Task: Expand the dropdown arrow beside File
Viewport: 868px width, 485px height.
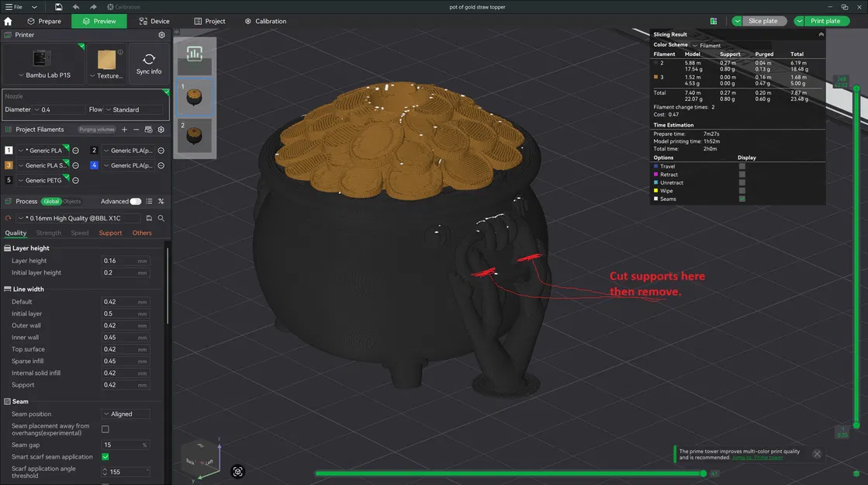Action: pyautogui.click(x=34, y=7)
